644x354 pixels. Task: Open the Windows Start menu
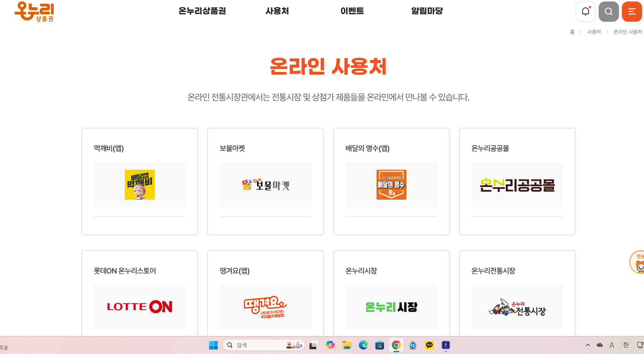[213, 345]
